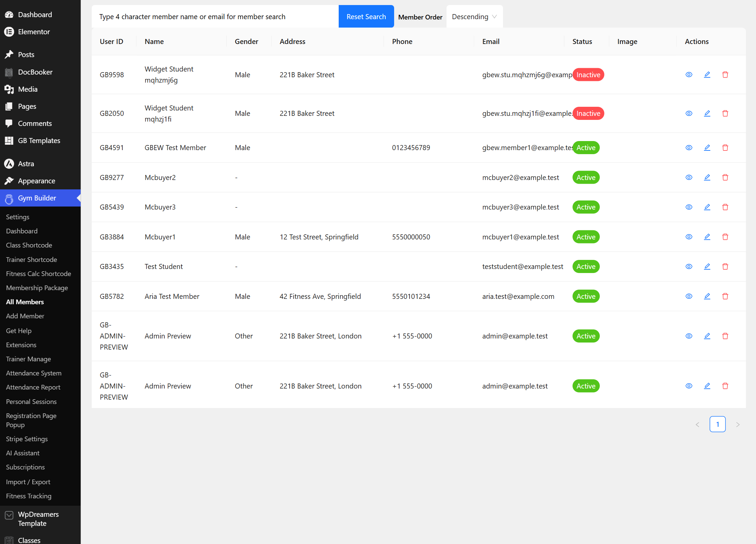Edit member GB2050 with pencil icon
This screenshot has width=756, height=544.
(707, 114)
